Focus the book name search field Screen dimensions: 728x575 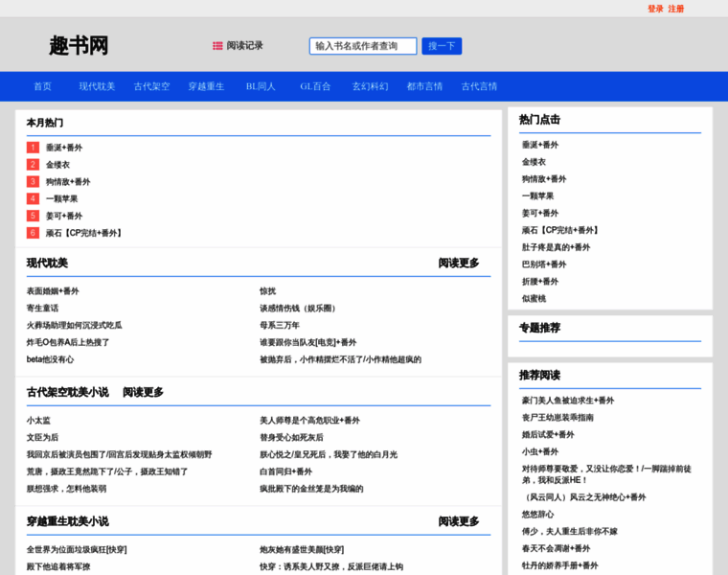pyautogui.click(x=363, y=46)
